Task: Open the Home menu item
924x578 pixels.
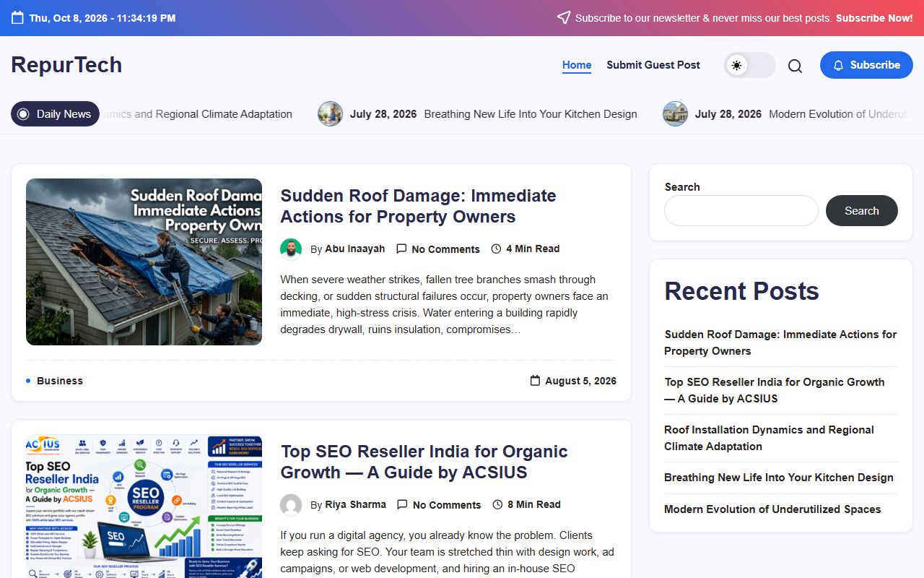Action: [x=577, y=65]
